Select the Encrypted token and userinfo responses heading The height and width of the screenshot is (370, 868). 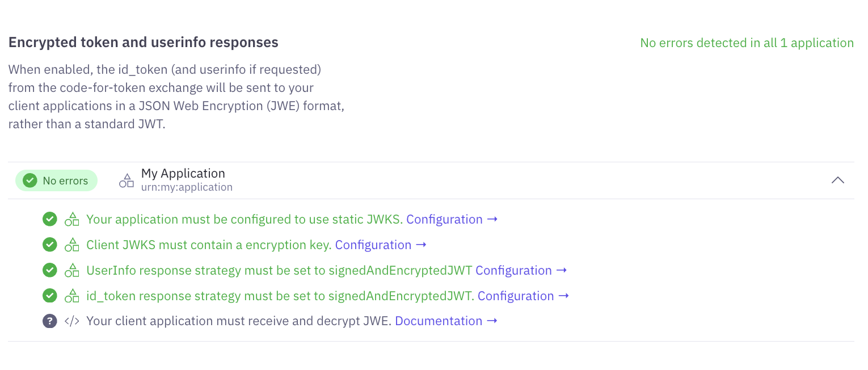click(143, 42)
